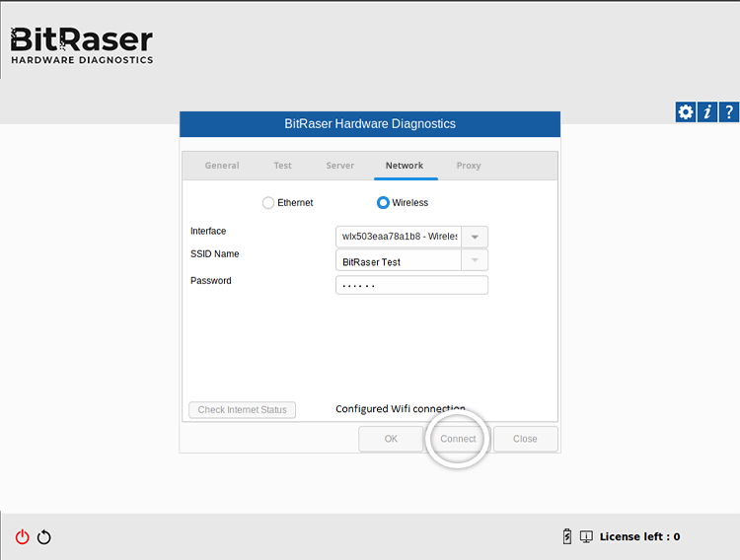Click the Close button
Screen dimensions: 740x560
525,439
